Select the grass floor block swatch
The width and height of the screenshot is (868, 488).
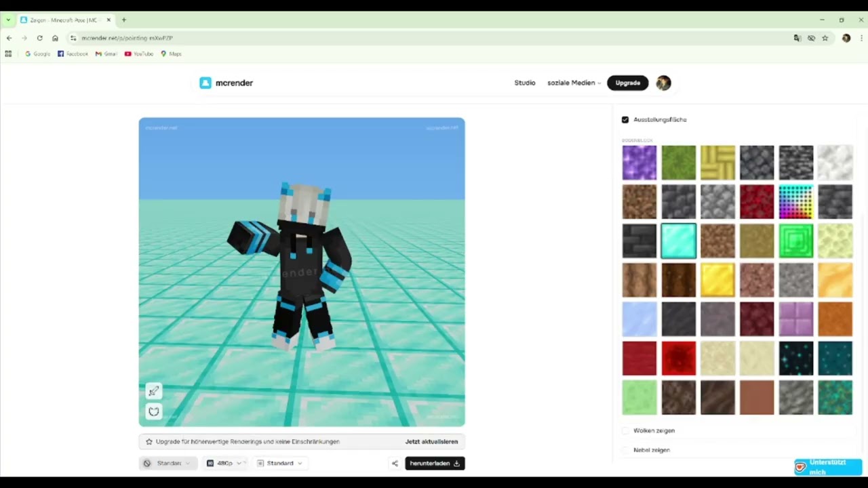tap(679, 163)
